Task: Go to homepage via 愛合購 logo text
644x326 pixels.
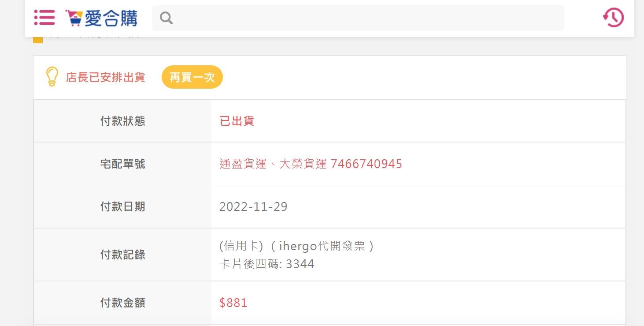Action: pos(111,18)
